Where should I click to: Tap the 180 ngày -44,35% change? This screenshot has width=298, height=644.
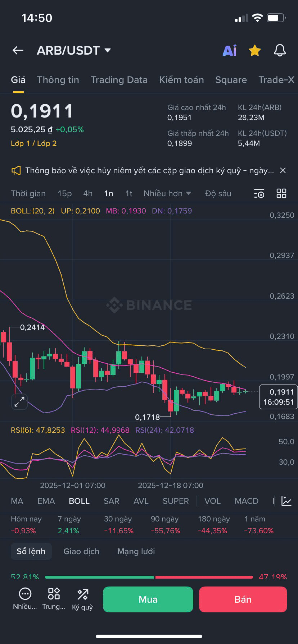tap(214, 525)
